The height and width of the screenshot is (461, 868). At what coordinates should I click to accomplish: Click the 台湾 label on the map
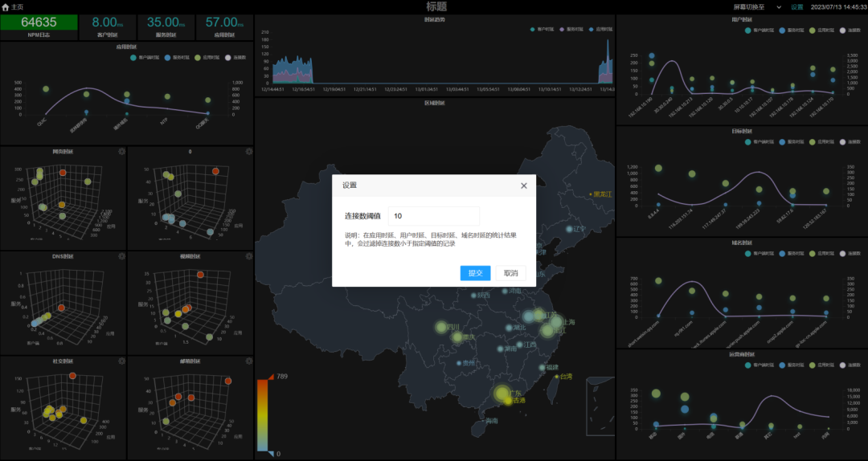pos(566,377)
